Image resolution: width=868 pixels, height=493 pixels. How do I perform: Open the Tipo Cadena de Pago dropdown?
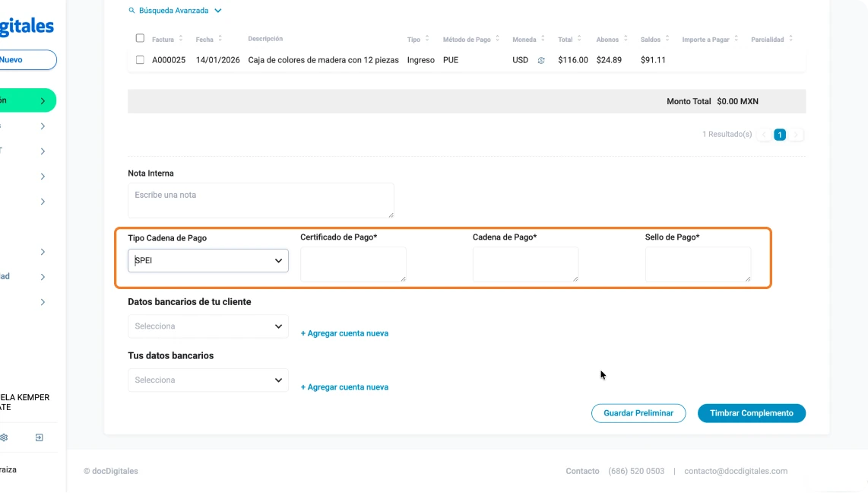coord(207,260)
